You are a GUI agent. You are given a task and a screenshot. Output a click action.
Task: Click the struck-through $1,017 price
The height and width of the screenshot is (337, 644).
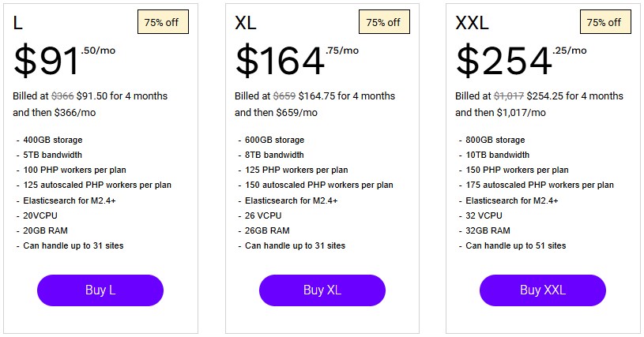pos(509,96)
